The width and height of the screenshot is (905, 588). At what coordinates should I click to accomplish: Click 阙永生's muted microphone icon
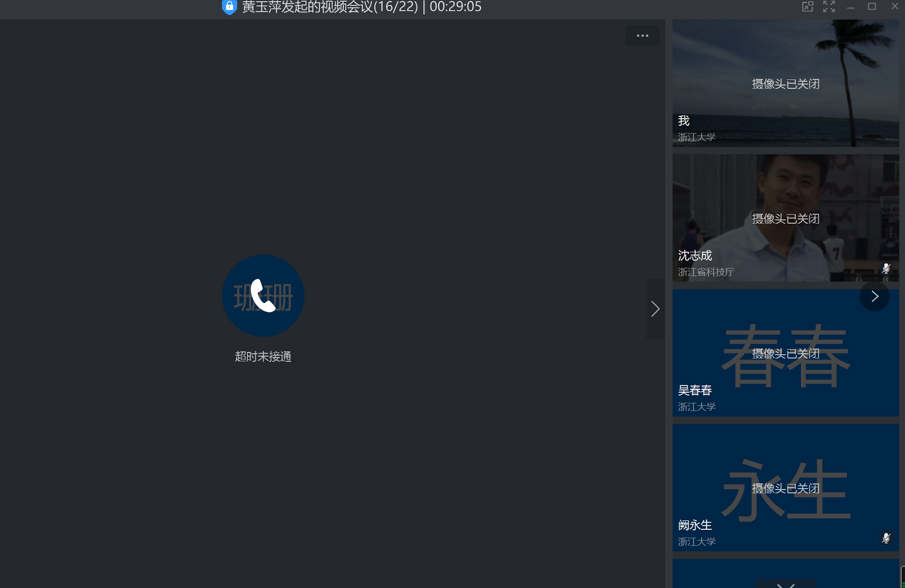coord(886,538)
